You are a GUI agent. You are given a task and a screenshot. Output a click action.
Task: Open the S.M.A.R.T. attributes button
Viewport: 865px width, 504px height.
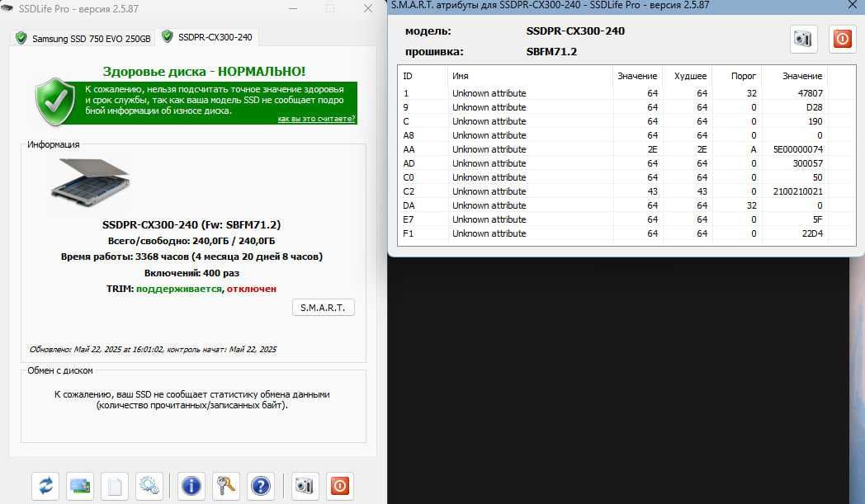tap(323, 308)
